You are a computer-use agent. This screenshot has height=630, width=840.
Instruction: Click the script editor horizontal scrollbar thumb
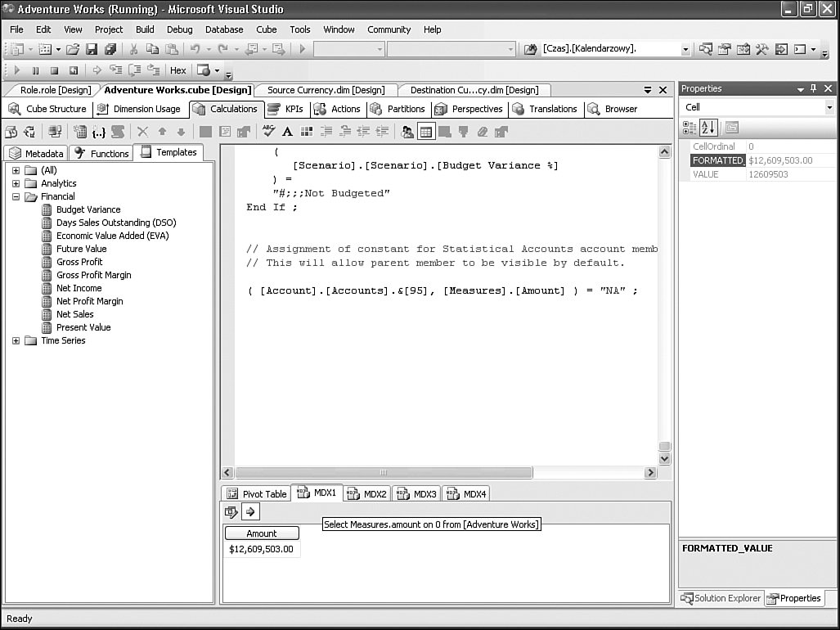384,473
